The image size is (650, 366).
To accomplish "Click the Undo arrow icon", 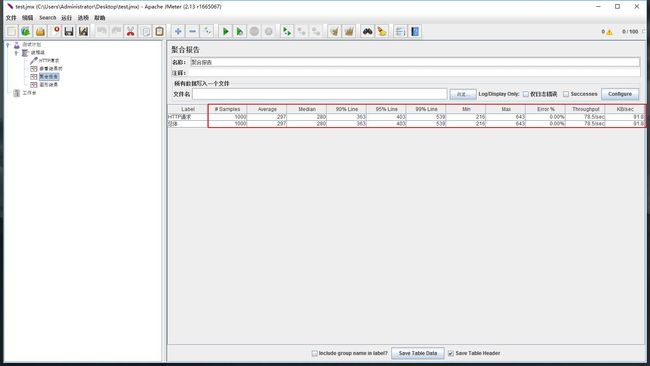I will [x=102, y=32].
